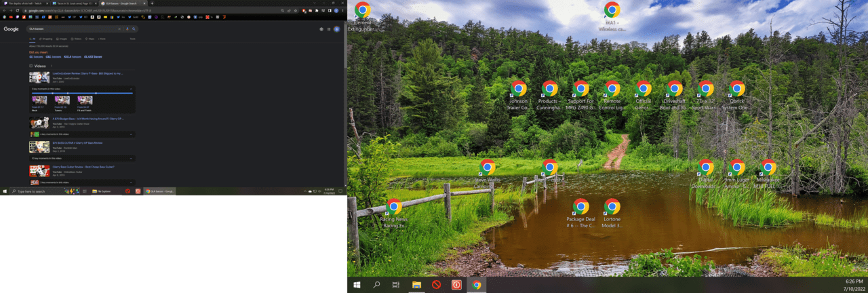Collapse key moments of LowEndLobster video
The height and width of the screenshot is (293, 868).
pyautogui.click(x=131, y=89)
